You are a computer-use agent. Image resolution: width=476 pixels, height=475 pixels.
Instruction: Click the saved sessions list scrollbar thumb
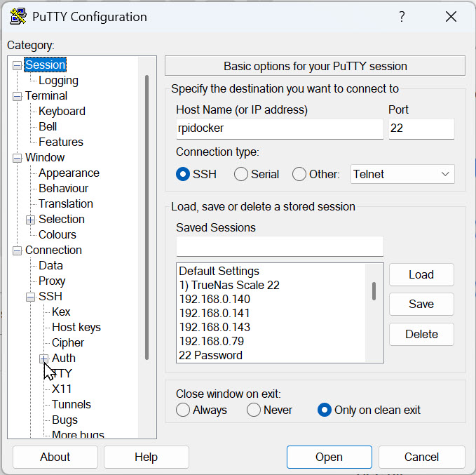[374, 291]
